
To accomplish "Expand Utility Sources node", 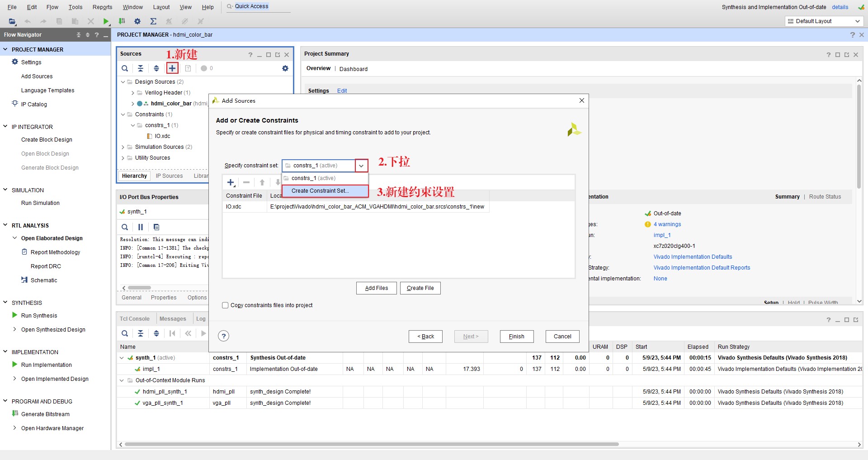I will 123,158.
